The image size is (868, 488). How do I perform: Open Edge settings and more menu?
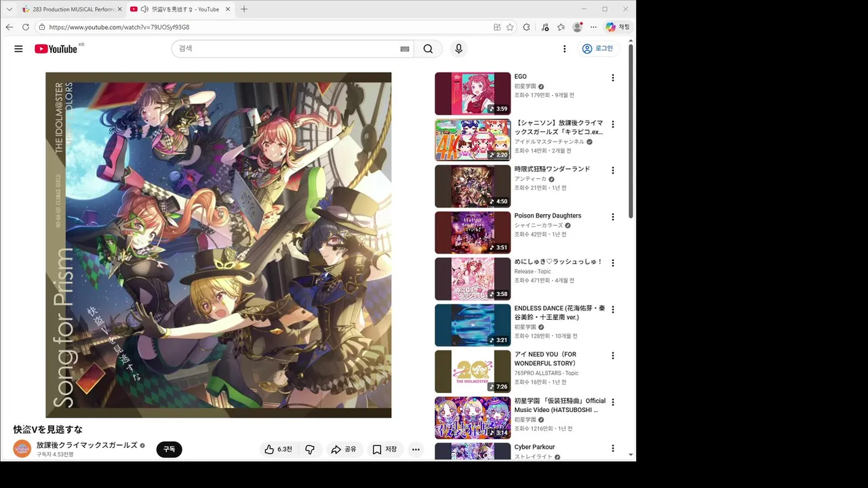[x=593, y=27]
